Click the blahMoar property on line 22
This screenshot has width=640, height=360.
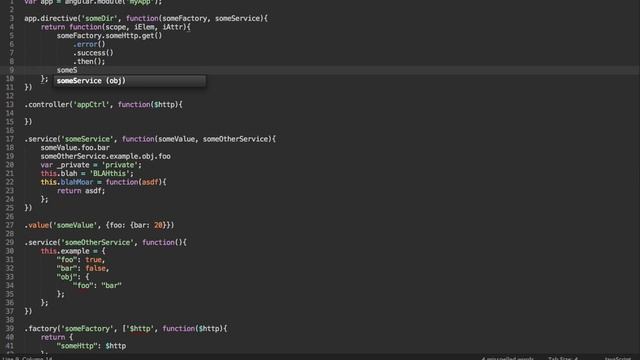point(77,182)
